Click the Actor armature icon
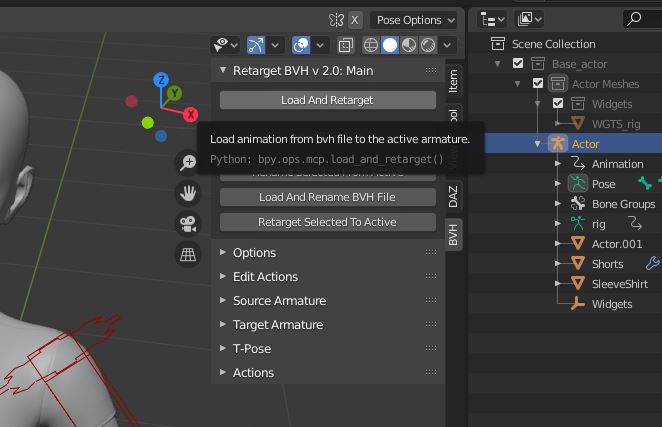The height and width of the screenshot is (427, 662). point(557,144)
